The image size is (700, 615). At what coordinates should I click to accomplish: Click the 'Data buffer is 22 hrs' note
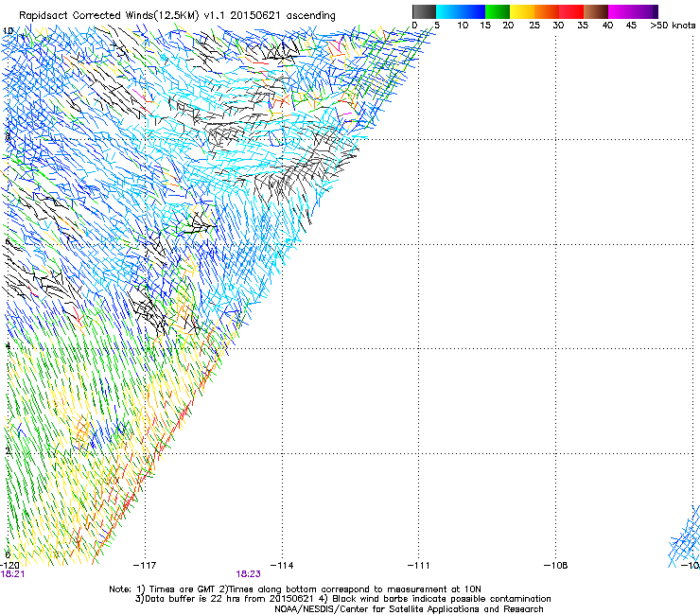[342, 599]
